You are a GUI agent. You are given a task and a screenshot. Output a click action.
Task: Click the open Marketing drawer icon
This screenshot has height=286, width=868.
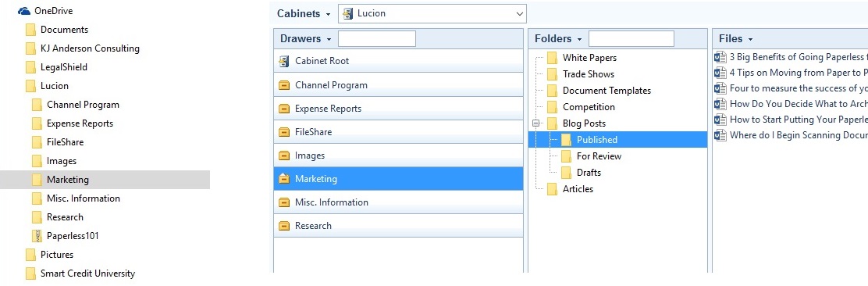coord(284,179)
